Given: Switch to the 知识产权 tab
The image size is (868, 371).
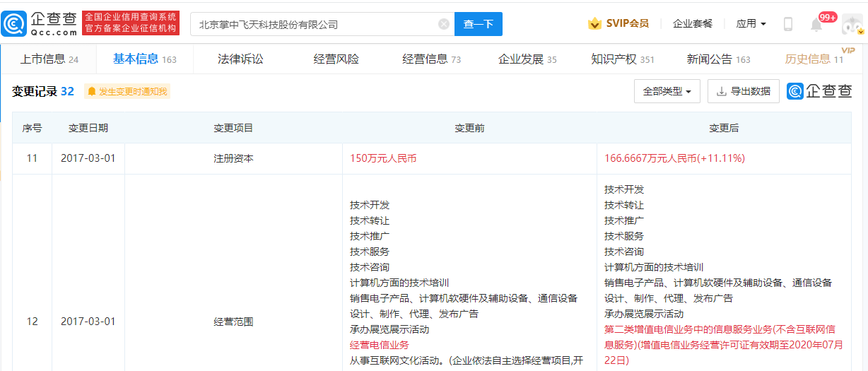Looking at the screenshot, I should coord(623,59).
